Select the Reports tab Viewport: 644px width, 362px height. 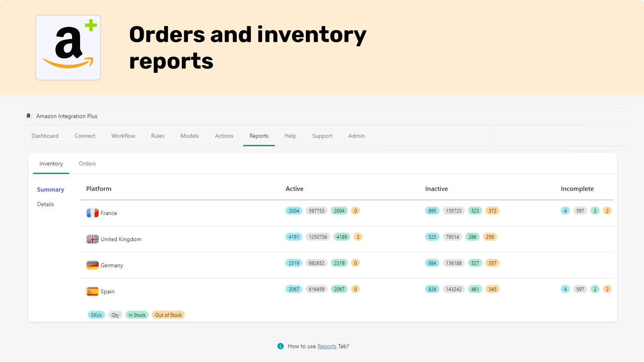coord(259,136)
